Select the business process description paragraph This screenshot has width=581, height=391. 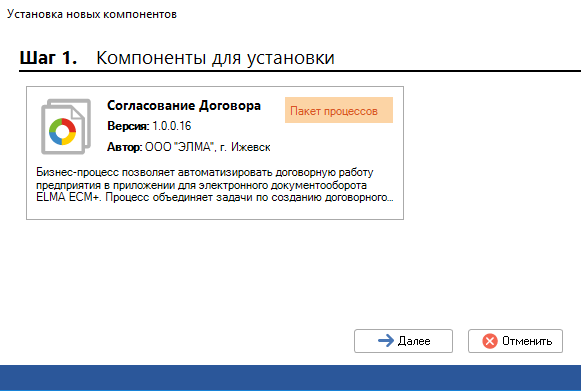coord(215,185)
